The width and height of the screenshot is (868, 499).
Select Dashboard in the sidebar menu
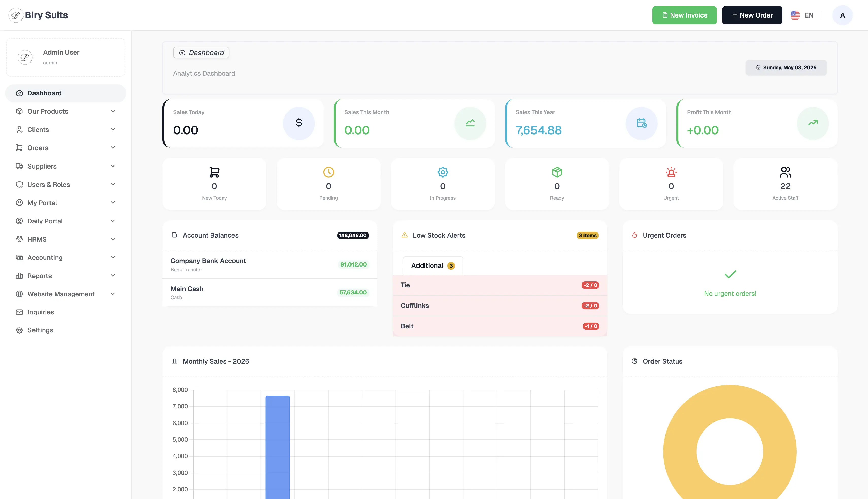point(66,93)
